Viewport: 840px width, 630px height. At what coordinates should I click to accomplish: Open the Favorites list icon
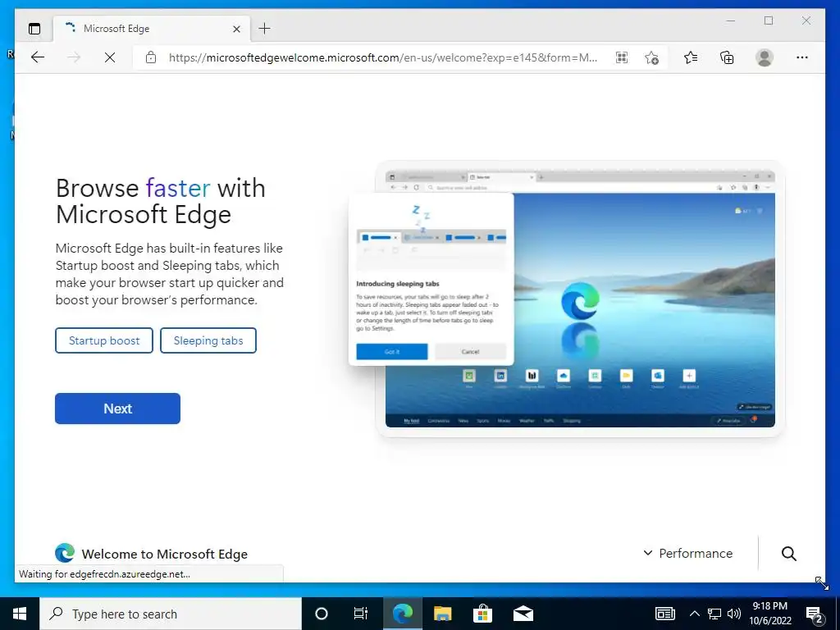click(691, 57)
